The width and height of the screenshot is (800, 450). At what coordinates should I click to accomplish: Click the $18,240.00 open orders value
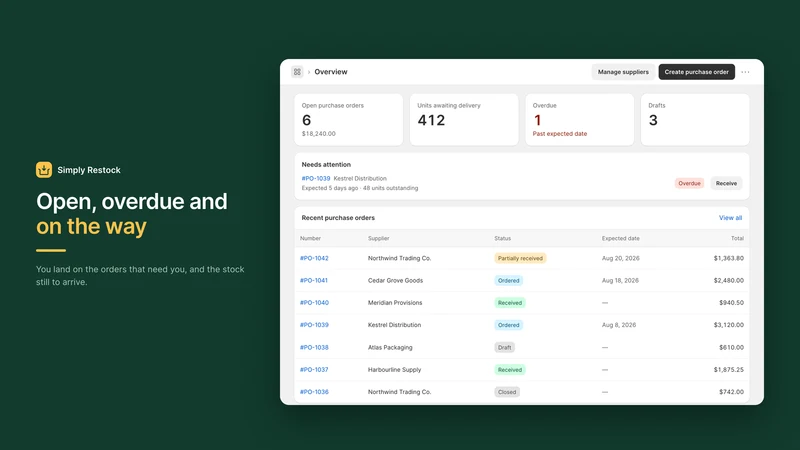[318, 134]
